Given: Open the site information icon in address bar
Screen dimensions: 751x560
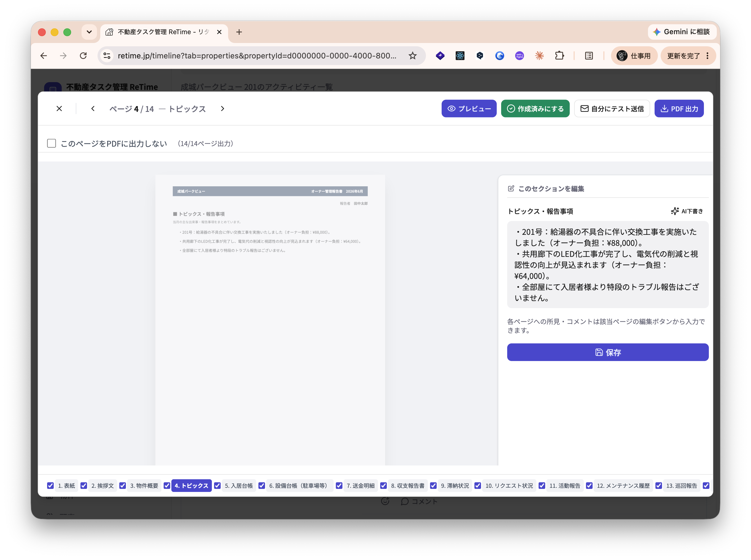Looking at the screenshot, I should coord(107,56).
